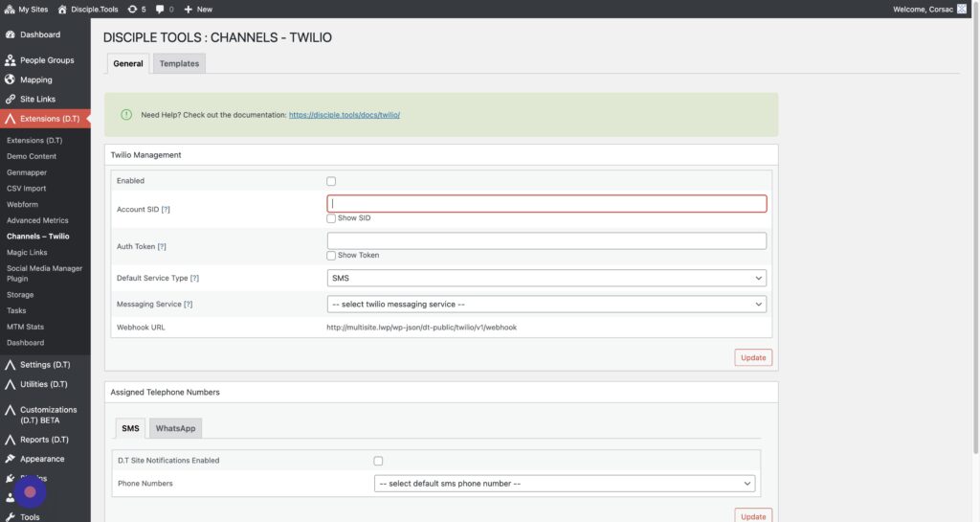Screen dimensions: 980x522
Task: Enable the Twilio Enabled checkbox
Action: point(331,181)
